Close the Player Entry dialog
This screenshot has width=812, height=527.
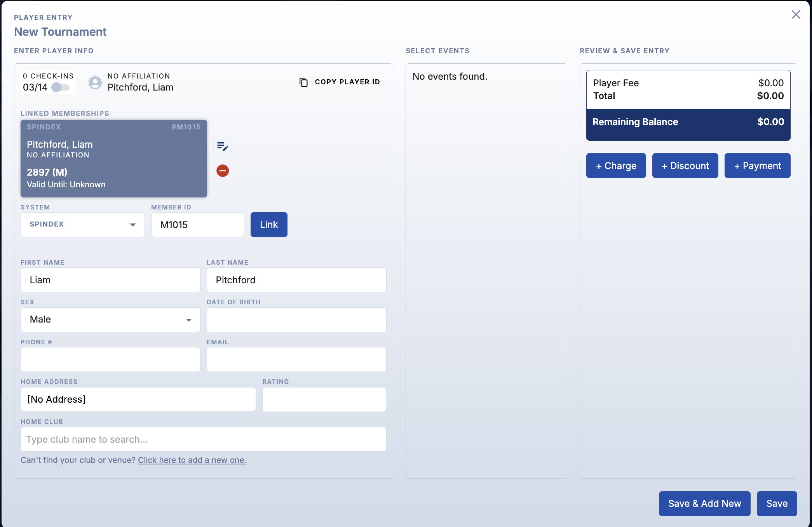tap(796, 14)
